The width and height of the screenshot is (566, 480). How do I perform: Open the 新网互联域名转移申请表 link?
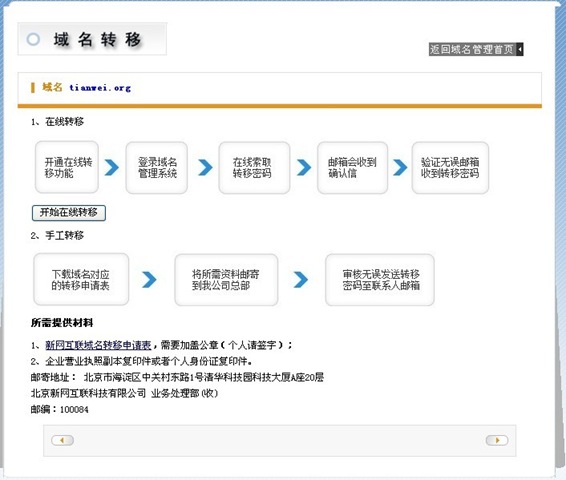tap(98, 345)
